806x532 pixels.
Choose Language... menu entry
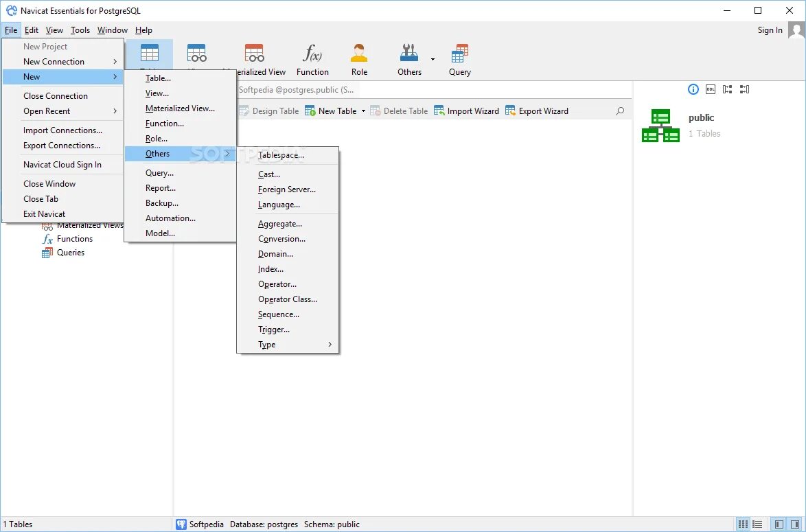click(288, 205)
